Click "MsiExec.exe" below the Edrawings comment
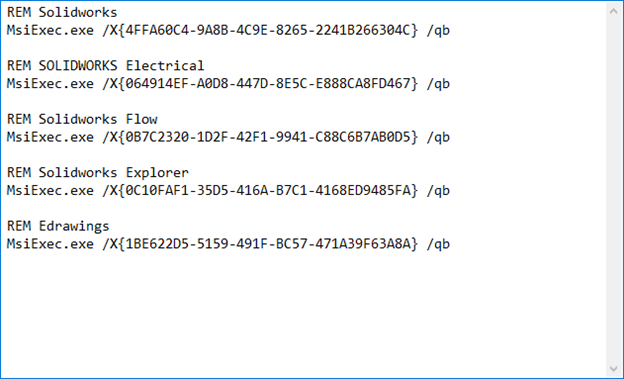Image resolution: width=624 pixels, height=379 pixels. tap(50, 244)
